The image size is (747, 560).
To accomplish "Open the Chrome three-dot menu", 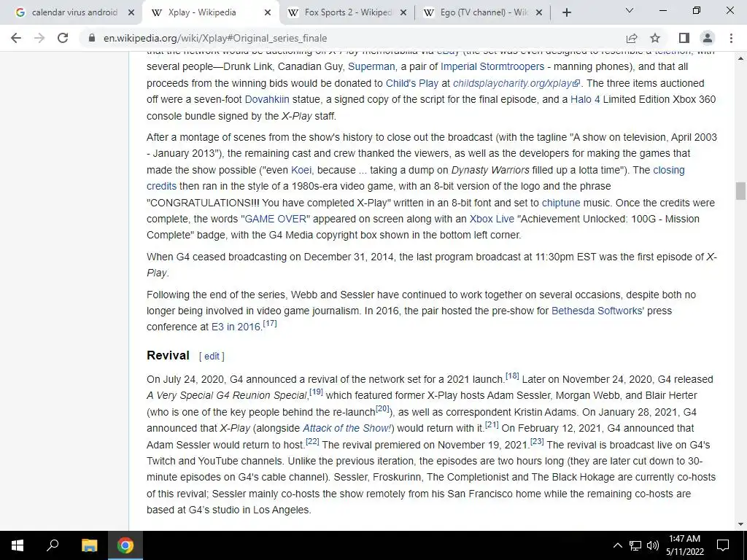I will (x=731, y=38).
